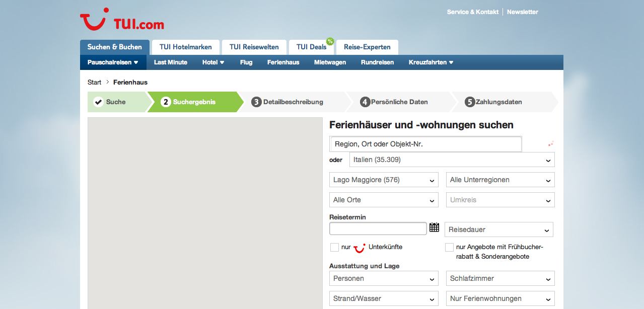Click the TUI.com logo
The width and height of the screenshot is (644, 309).
tap(122, 20)
